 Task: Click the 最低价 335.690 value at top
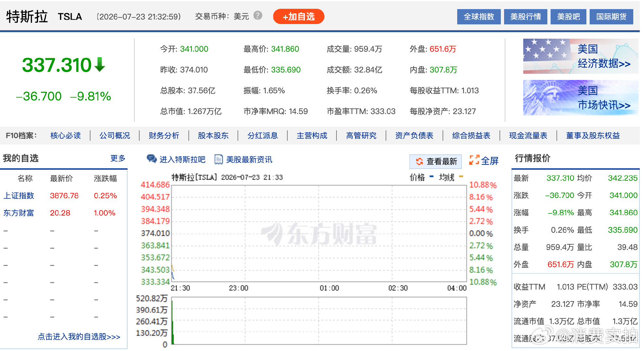click(286, 70)
